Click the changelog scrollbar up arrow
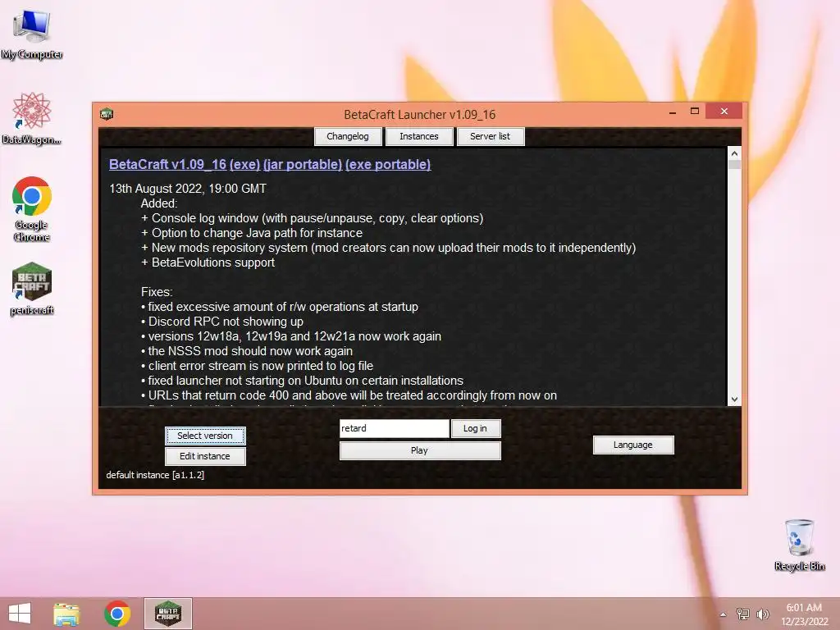The width and height of the screenshot is (840, 630). pyautogui.click(x=734, y=153)
